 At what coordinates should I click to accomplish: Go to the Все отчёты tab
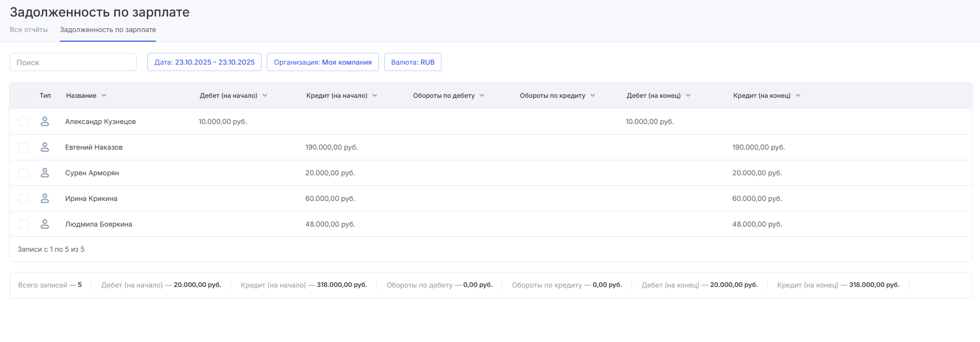pos(29,30)
